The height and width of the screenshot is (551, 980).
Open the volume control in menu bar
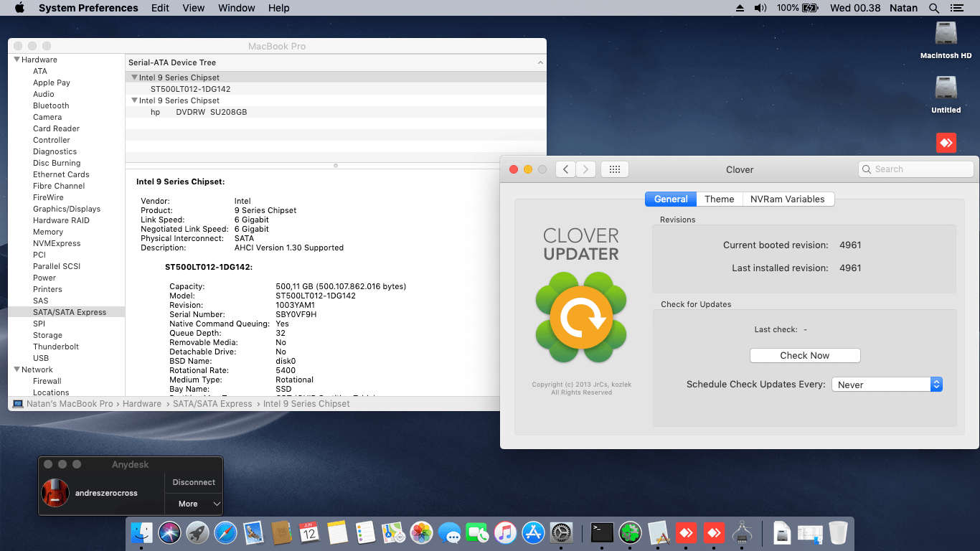coord(760,8)
